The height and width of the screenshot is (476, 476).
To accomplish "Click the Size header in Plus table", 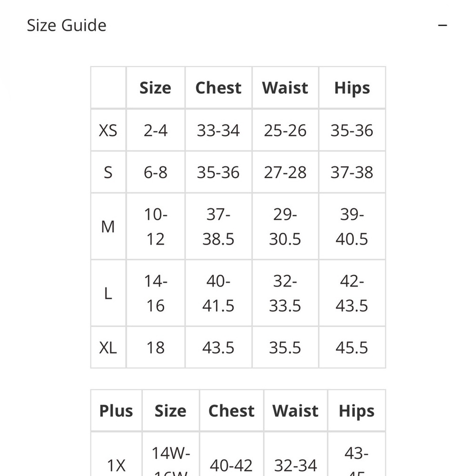I will (170, 411).
